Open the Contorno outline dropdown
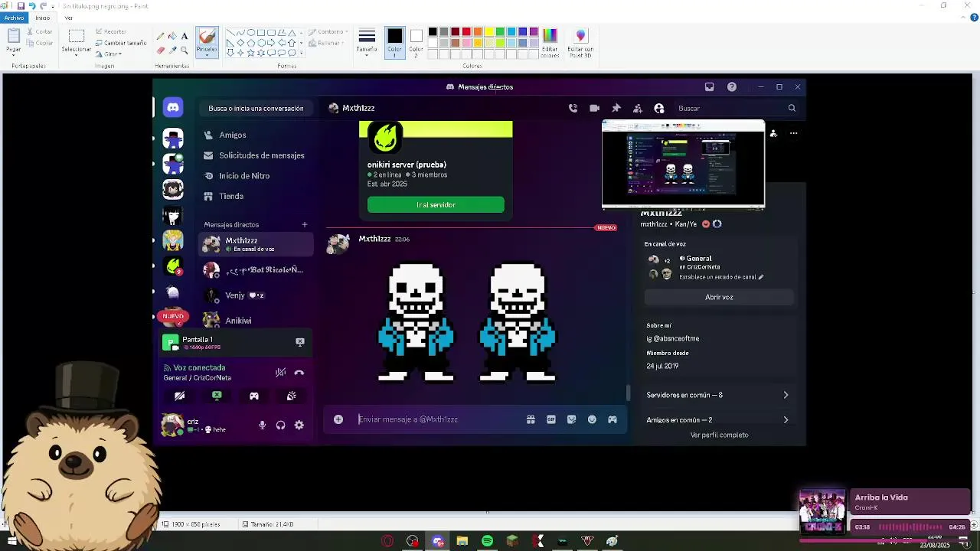The image size is (980, 551). click(x=328, y=32)
